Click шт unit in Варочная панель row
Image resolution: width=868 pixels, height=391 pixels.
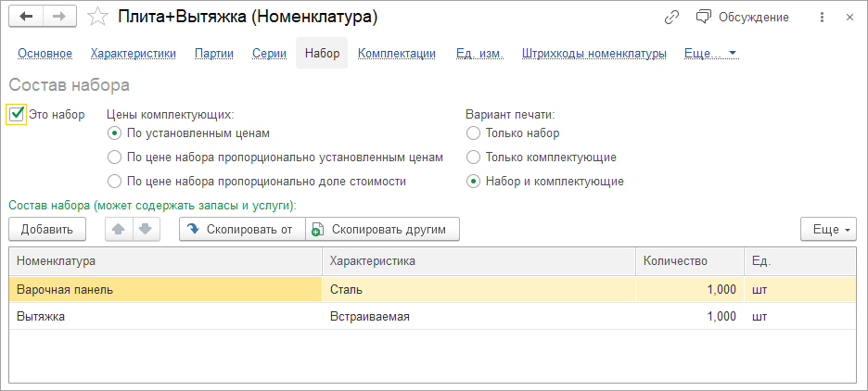(x=800, y=289)
